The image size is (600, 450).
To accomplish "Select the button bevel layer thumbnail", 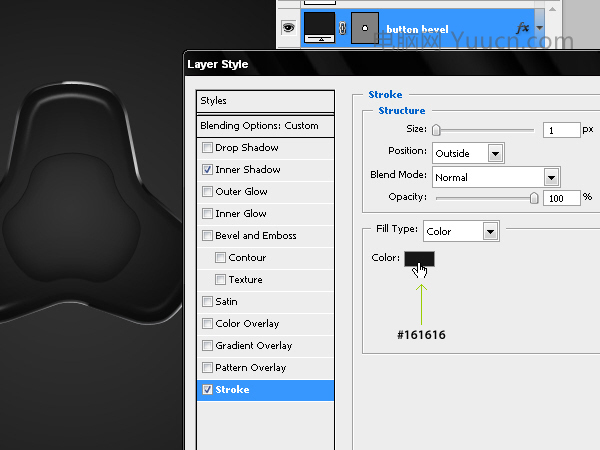I will coord(320,28).
